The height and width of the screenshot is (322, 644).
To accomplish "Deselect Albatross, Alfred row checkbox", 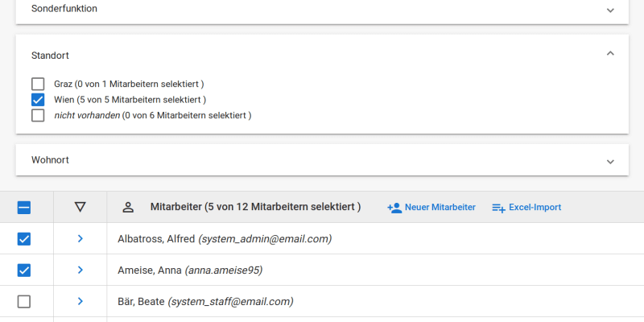I will [x=24, y=238].
